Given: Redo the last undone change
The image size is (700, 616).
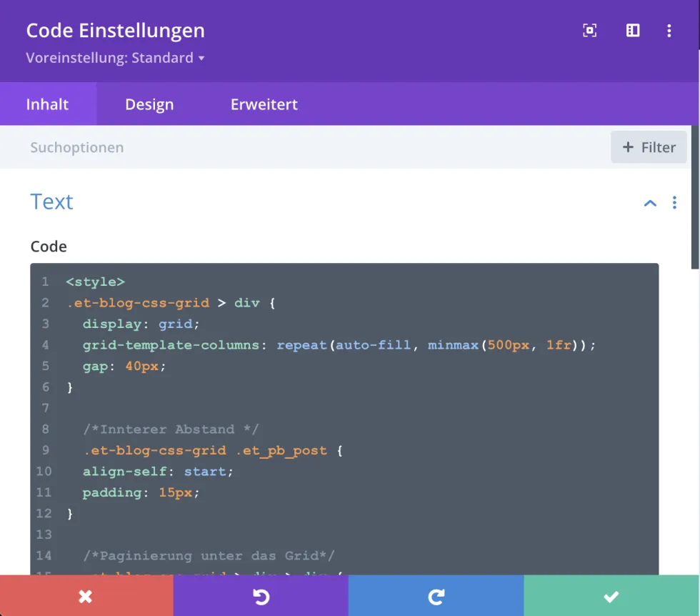Looking at the screenshot, I should coord(436,596).
